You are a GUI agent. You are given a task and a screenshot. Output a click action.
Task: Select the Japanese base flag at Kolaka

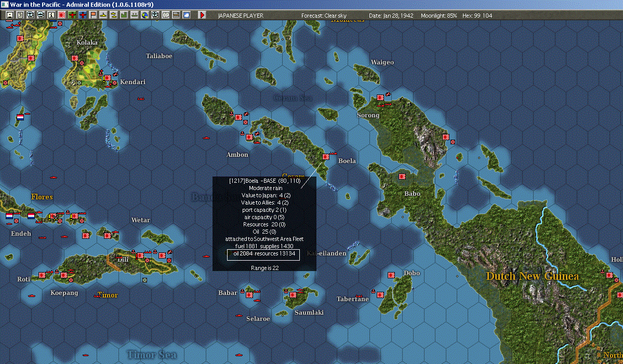74,58
